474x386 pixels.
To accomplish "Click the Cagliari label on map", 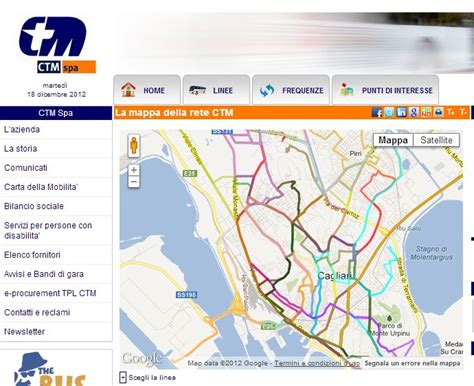I will 335,276.
